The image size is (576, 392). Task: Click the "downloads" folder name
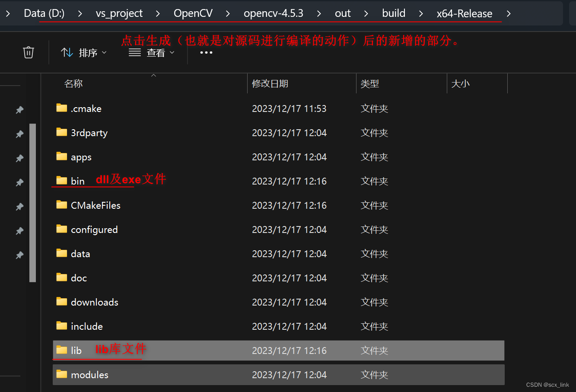pos(95,302)
